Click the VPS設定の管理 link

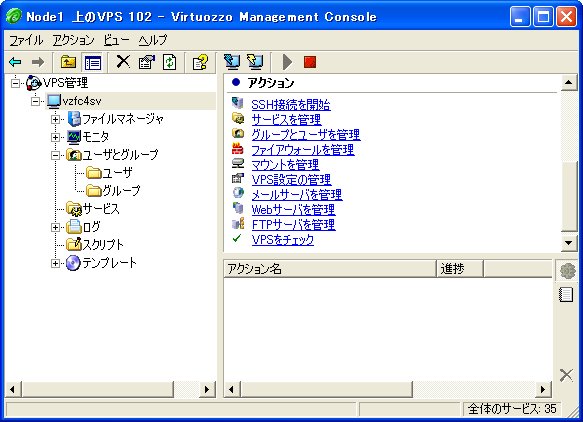(291, 180)
